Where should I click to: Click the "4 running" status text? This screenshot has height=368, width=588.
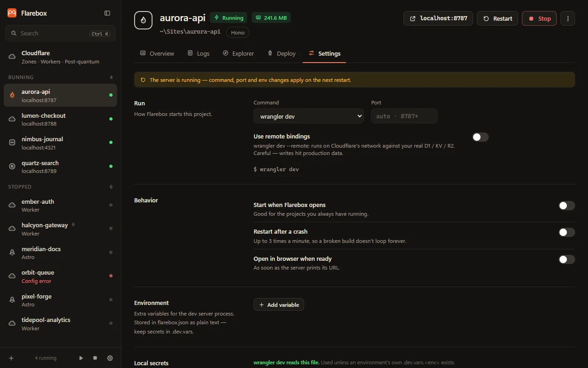click(x=45, y=358)
